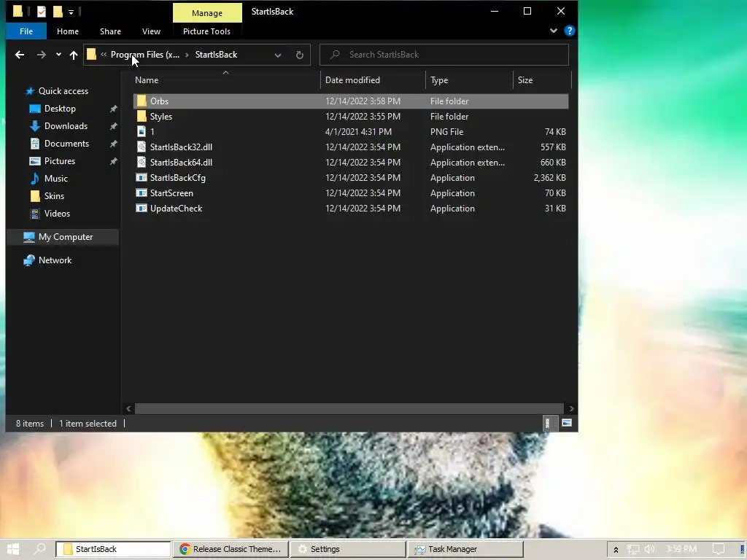This screenshot has width=747, height=560.
Task: Open the File menu
Action: (x=26, y=31)
